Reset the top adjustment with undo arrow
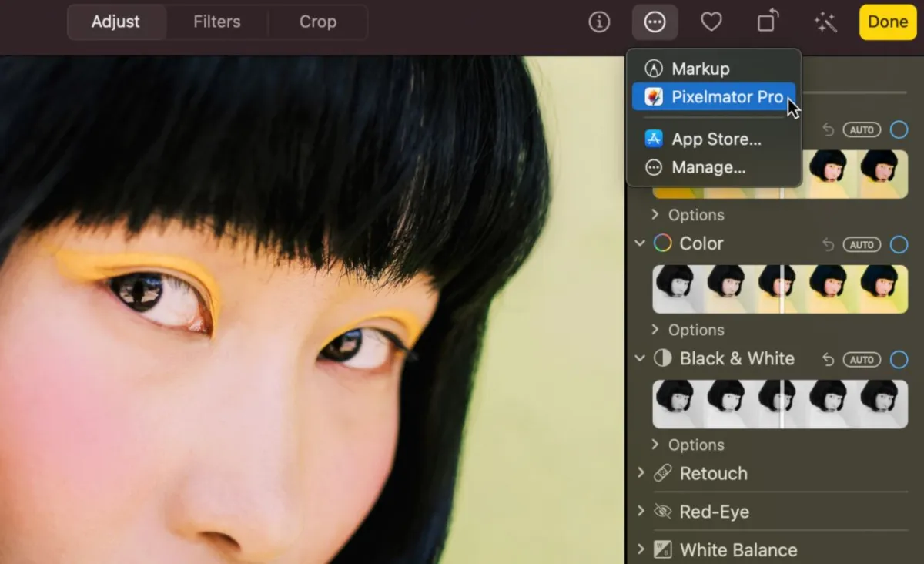The image size is (924, 564). pyautogui.click(x=828, y=129)
